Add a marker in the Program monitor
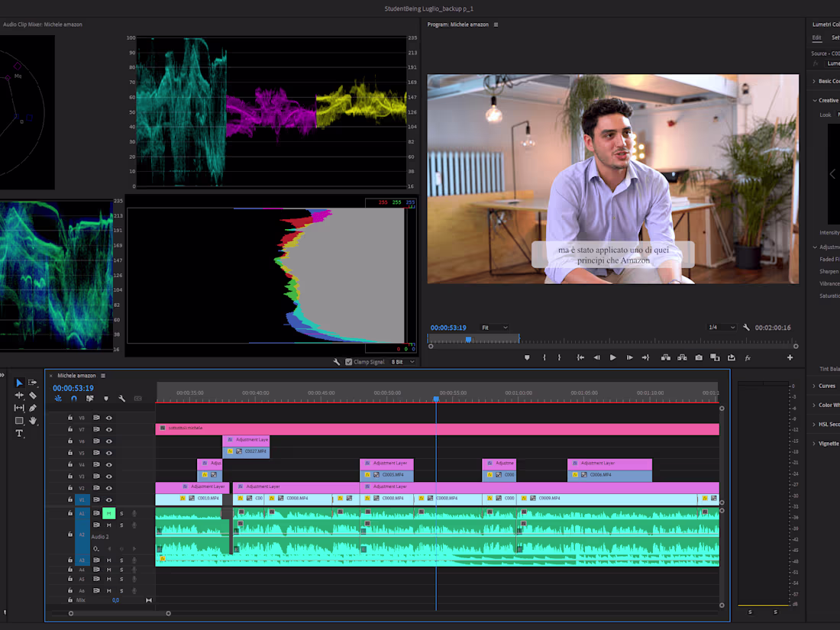 pyautogui.click(x=527, y=356)
